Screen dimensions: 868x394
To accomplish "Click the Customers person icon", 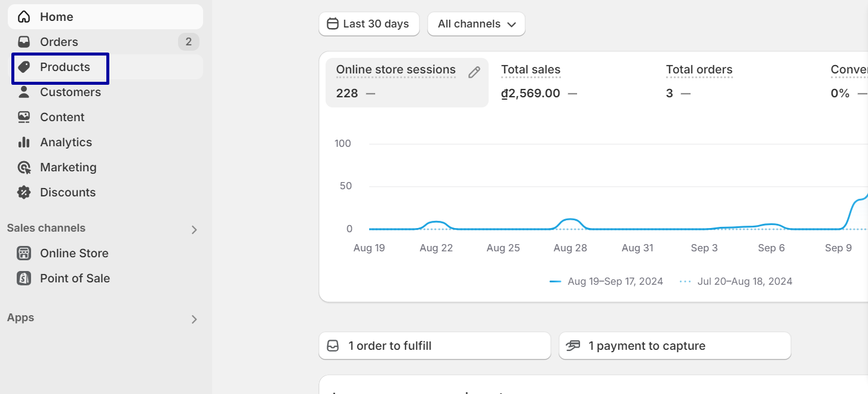I will click(24, 92).
